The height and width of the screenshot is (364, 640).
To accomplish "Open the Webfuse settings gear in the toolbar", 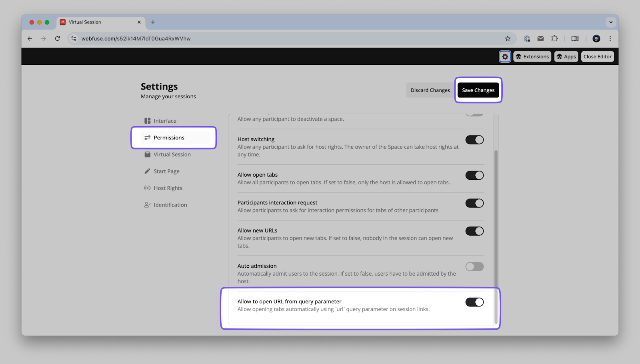I will (505, 56).
